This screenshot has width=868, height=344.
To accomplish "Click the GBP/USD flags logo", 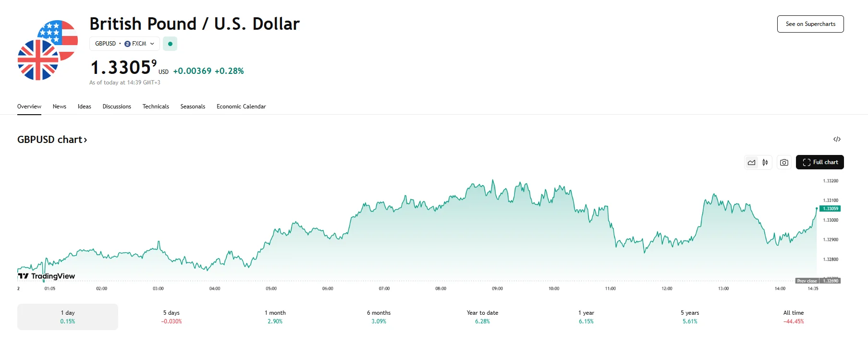I will [47, 50].
